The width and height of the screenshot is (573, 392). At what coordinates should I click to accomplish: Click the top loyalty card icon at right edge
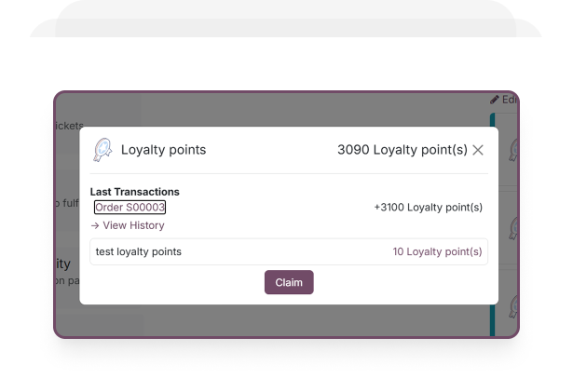click(x=513, y=150)
